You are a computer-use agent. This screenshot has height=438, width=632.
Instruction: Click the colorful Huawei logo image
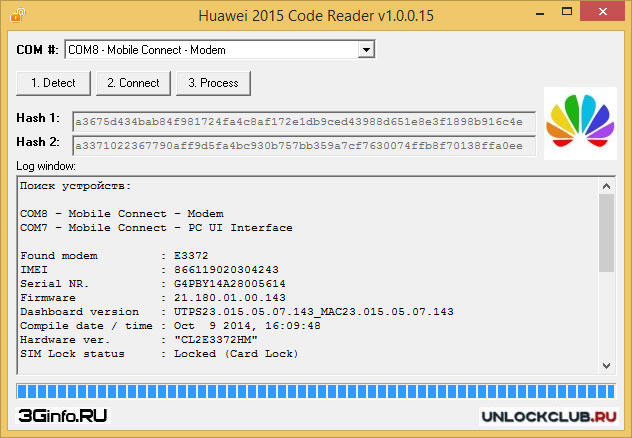pos(580,122)
